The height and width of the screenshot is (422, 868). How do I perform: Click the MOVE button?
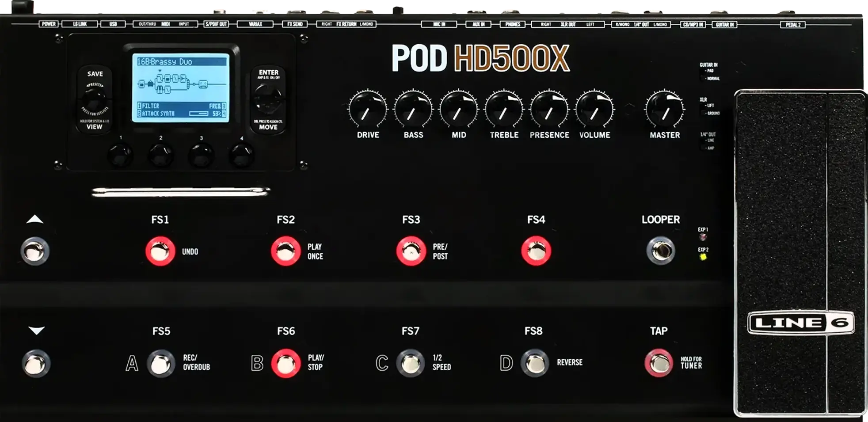[x=268, y=127]
